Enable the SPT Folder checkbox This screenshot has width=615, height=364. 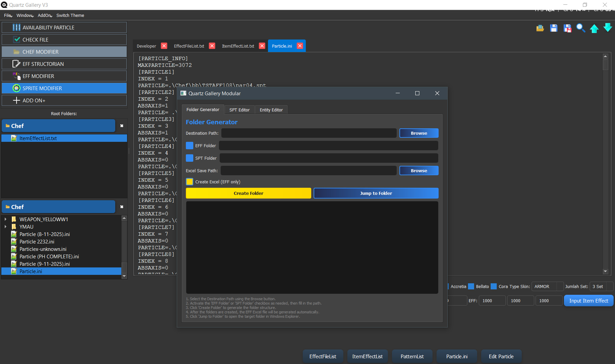click(190, 158)
